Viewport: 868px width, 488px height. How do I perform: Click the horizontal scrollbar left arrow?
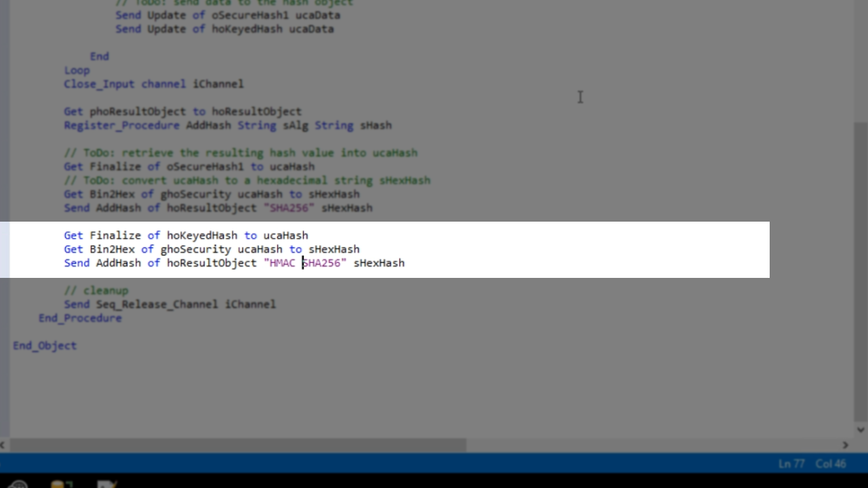[x=4, y=445]
